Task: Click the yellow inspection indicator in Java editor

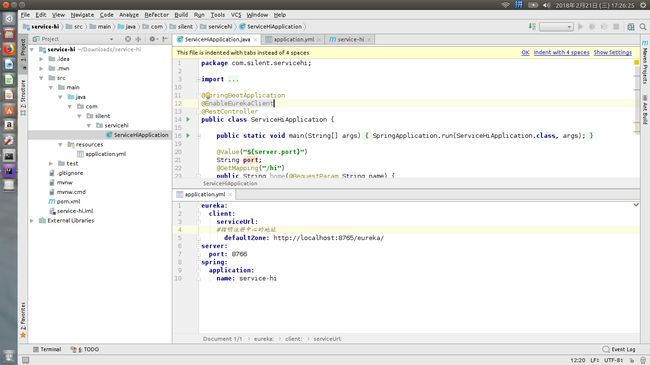Action: coord(636,63)
